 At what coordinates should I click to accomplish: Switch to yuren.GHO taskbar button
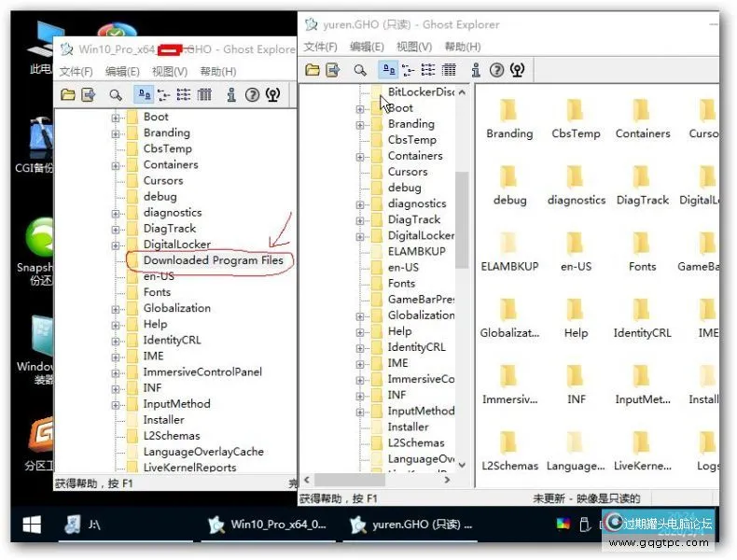412,525
